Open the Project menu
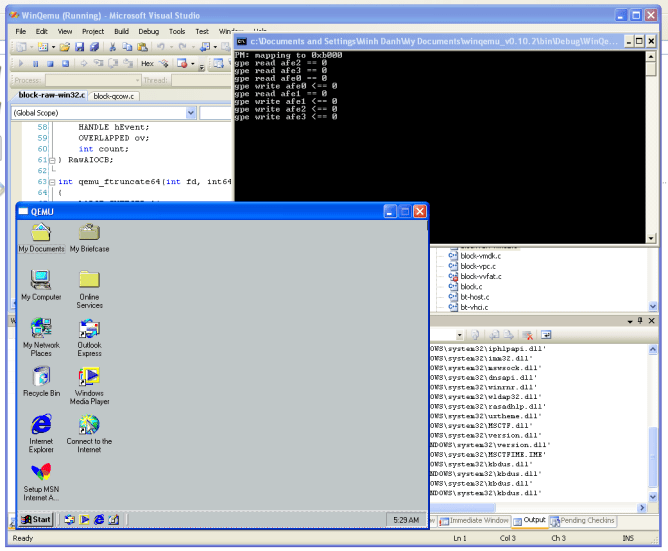This screenshot has height=551, width=668. click(x=93, y=31)
